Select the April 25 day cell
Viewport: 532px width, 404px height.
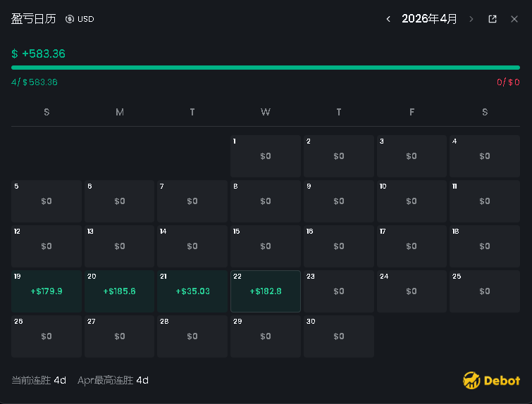(485, 291)
